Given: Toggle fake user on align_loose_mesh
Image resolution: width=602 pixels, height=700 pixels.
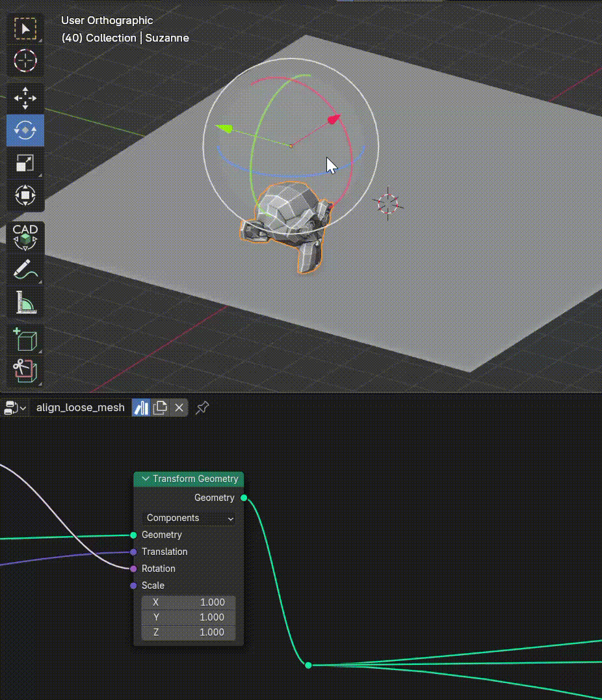Looking at the screenshot, I should click(x=141, y=408).
